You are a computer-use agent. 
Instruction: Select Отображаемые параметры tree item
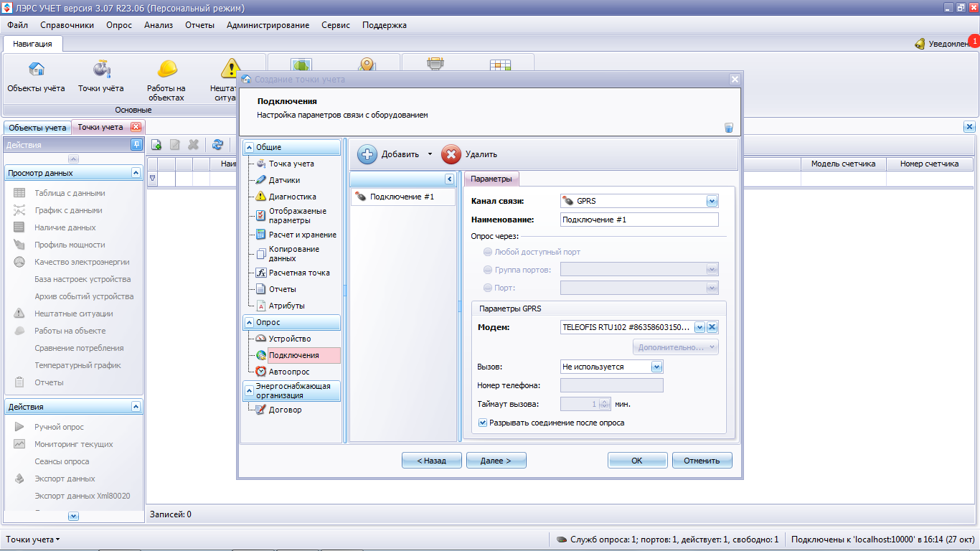tap(296, 216)
